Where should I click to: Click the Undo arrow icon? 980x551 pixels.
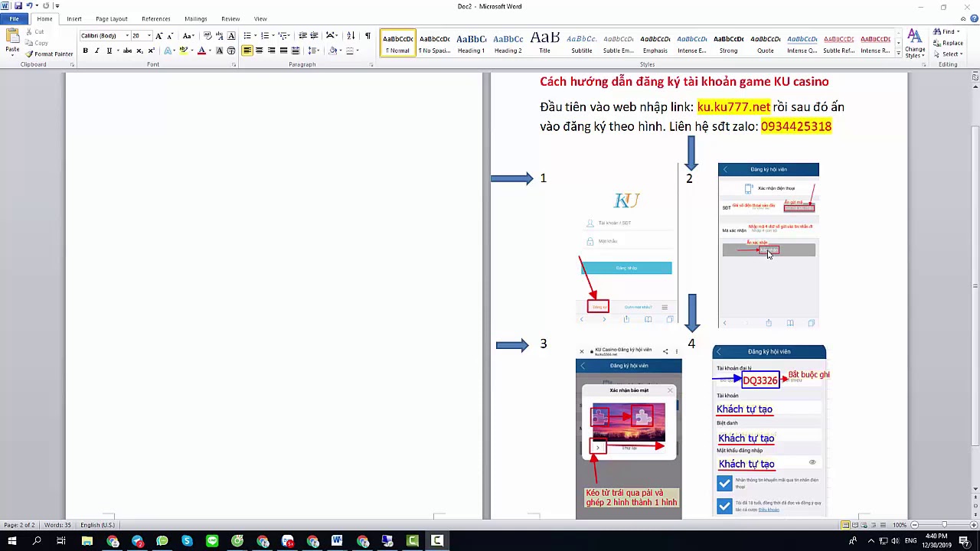(x=28, y=6)
